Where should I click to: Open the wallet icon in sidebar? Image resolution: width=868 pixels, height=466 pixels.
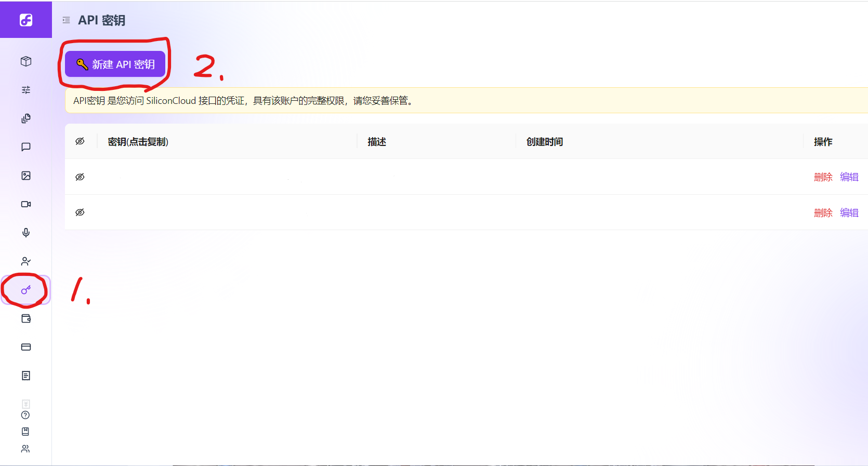[x=26, y=318]
